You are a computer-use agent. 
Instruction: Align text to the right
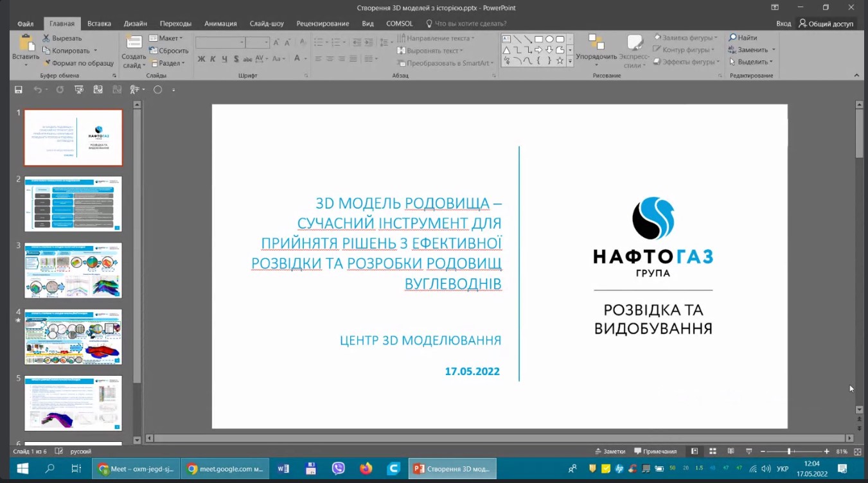pyautogui.click(x=343, y=58)
